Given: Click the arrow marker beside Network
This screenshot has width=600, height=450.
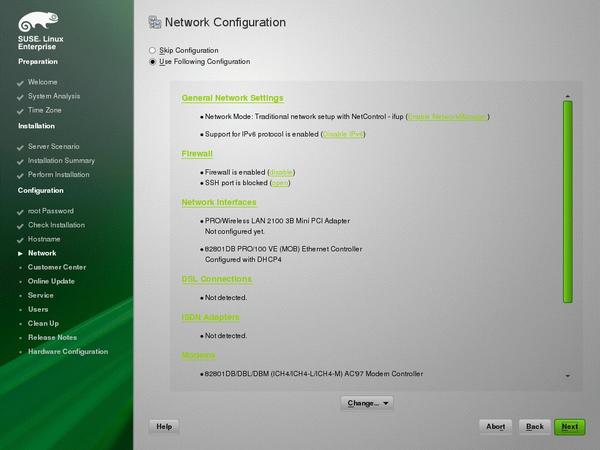Looking at the screenshot, I should [x=20, y=253].
